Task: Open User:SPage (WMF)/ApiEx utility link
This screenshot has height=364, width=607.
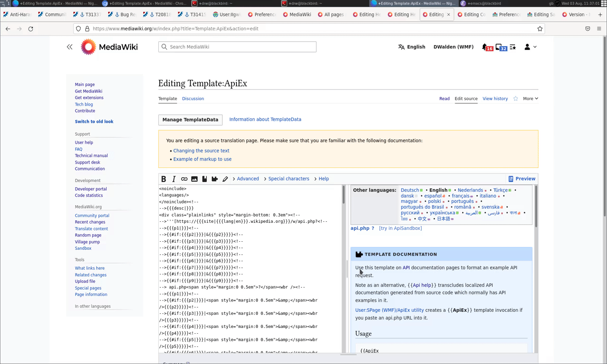Action: pos(389,310)
